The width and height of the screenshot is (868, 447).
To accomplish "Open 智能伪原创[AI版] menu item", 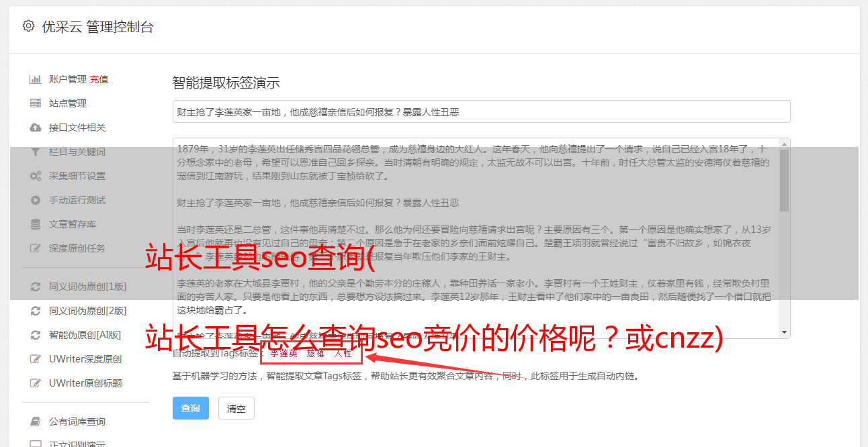I will tap(85, 335).
